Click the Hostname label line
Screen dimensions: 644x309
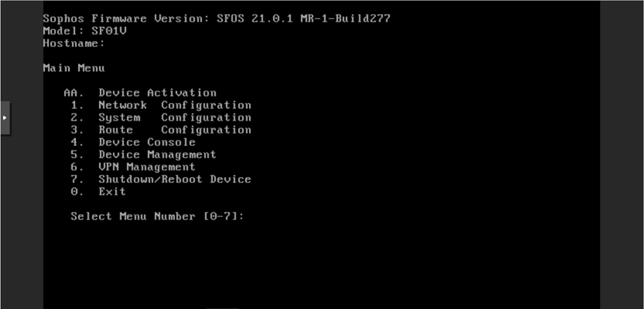point(73,44)
